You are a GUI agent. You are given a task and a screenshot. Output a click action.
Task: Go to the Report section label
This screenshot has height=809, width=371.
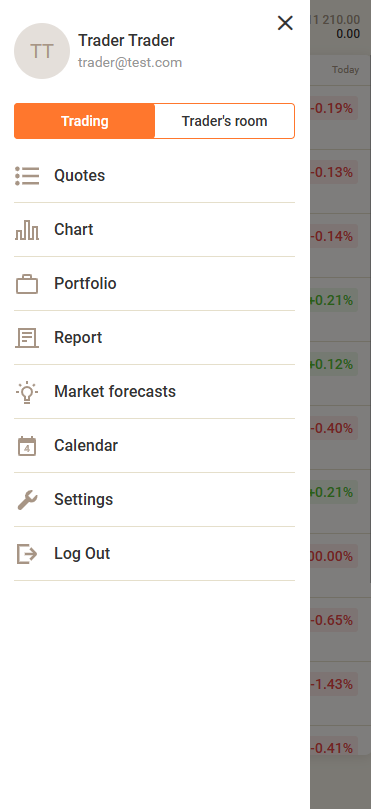[78, 337]
